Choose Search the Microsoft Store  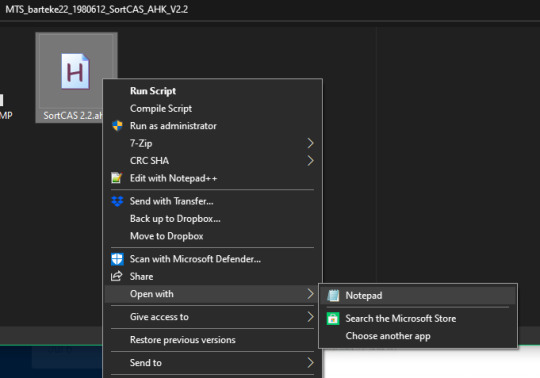click(x=418, y=318)
